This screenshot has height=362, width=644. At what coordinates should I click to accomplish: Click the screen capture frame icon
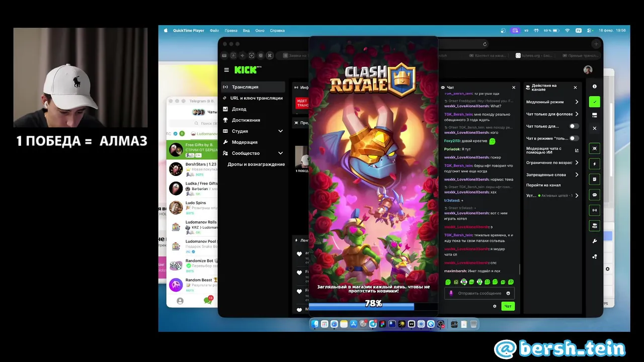click(594, 148)
